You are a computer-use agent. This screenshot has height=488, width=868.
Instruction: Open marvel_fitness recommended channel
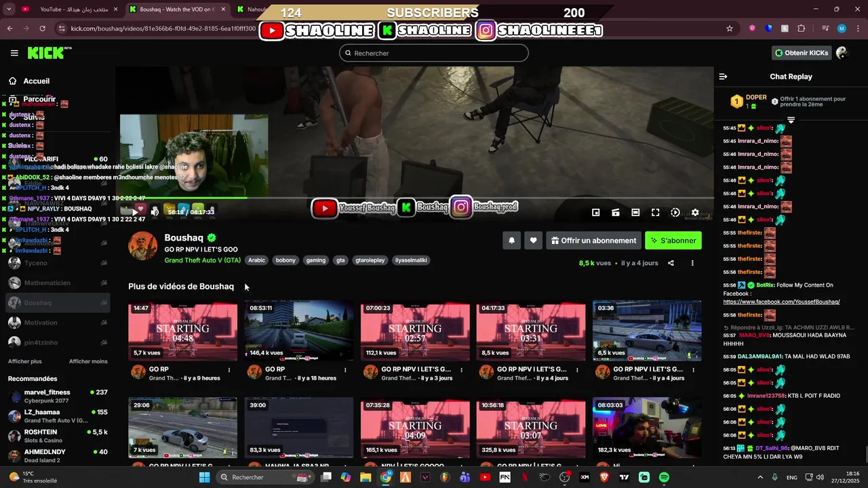[58, 396]
